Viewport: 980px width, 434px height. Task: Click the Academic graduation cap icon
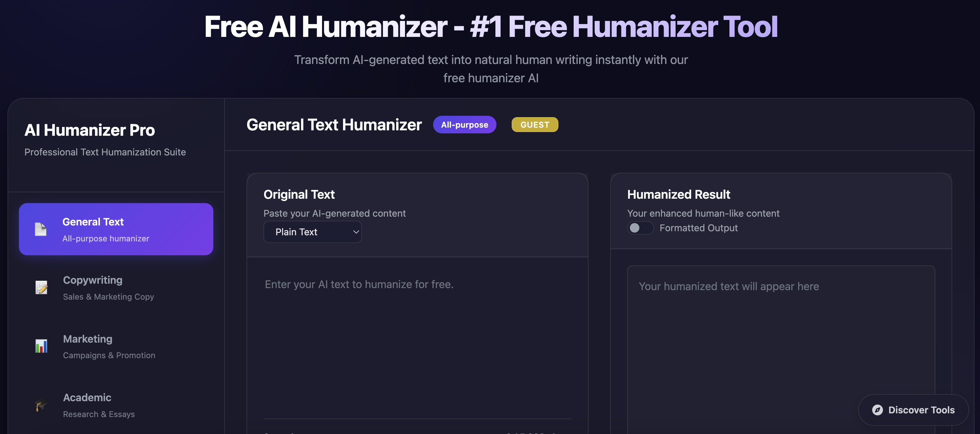pos(41,405)
